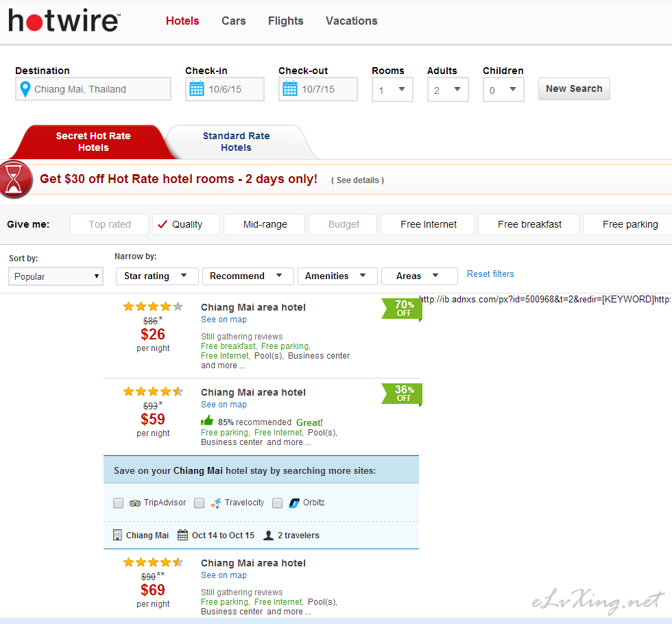Check the TripAdvisor checkbox
The image size is (672, 624).
[x=118, y=503]
